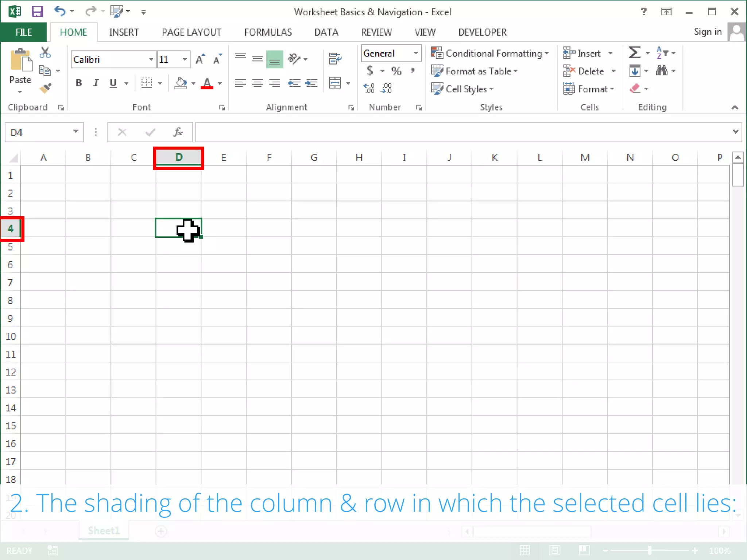The image size is (747, 560).
Task: Collapse the ribbon with the caret
Action: tap(735, 107)
